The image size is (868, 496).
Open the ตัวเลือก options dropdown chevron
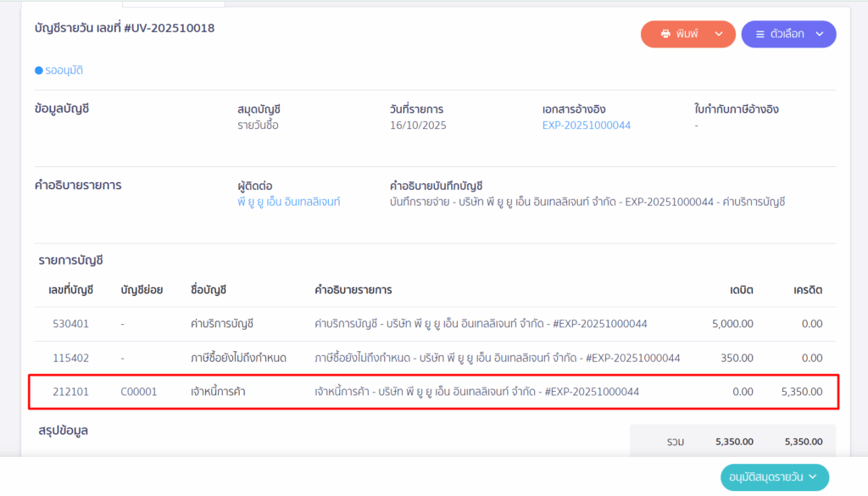pyautogui.click(x=820, y=34)
